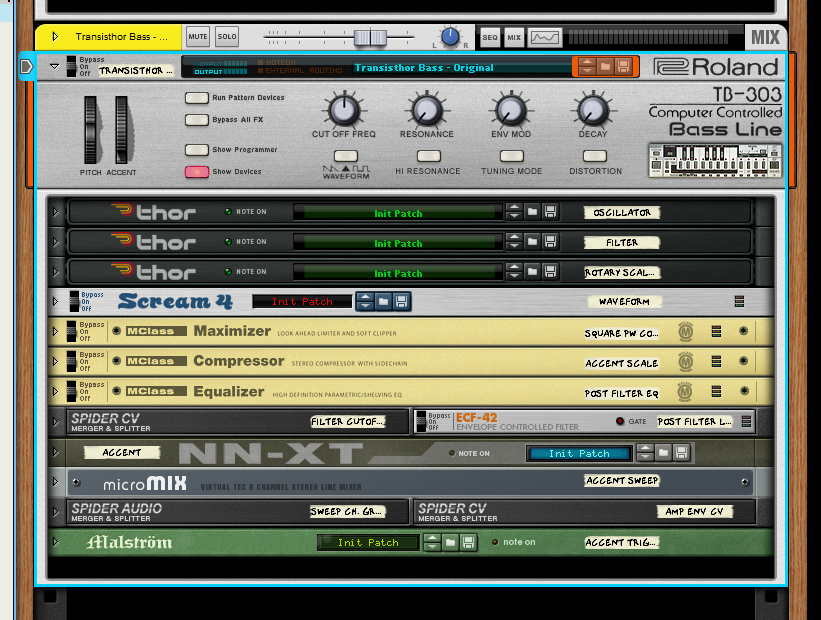Image resolution: width=821 pixels, height=620 pixels.
Task: Expand the Thor ROTARY SCAL device
Action: point(55,271)
